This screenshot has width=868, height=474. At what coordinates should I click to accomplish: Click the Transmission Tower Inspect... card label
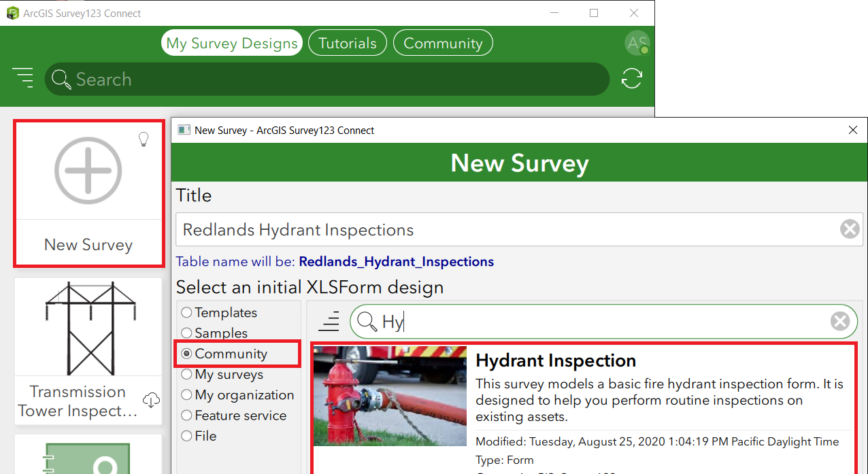[x=78, y=401]
